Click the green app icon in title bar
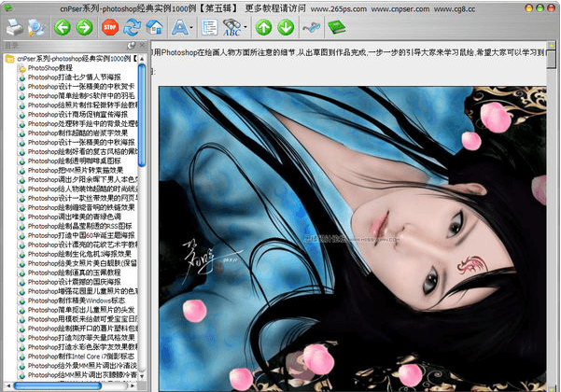Image resolution: width=561 pixels, height=392 pixels. pos(7,7)
